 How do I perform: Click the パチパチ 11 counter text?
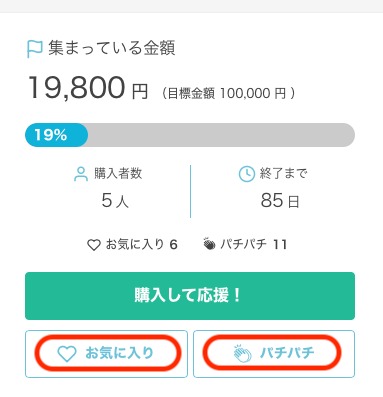click(x=253, y=245)
